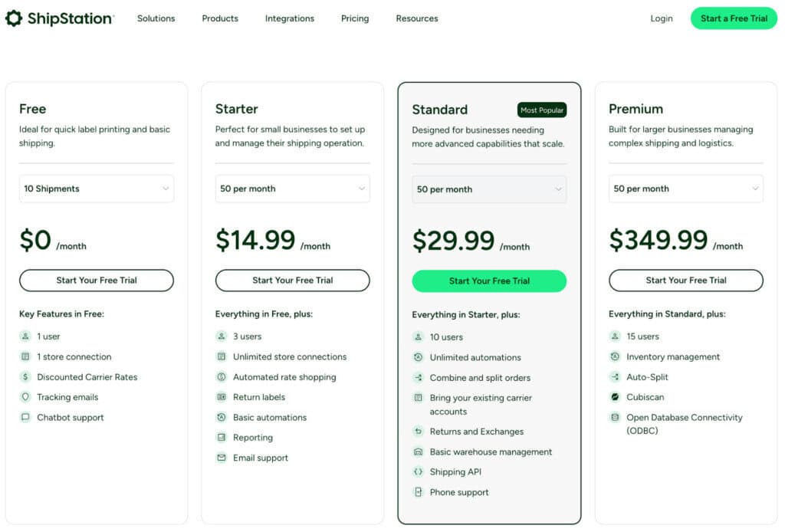The height and width of the screenshot is (532, 785).
Task: Expand the Premium plan volume dropdown
Action: [686, 189]
